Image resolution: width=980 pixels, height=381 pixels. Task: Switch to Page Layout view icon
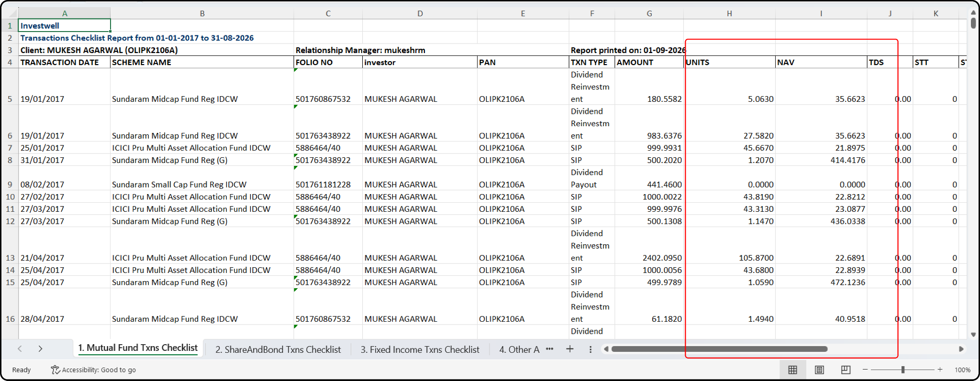(x=819, y=370)
